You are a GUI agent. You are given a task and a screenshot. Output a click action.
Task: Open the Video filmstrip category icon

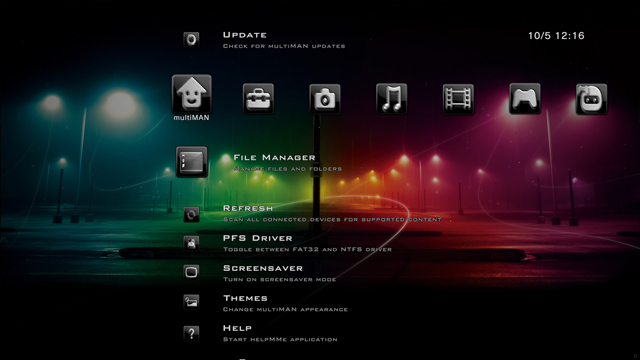[x=458, y=99]
